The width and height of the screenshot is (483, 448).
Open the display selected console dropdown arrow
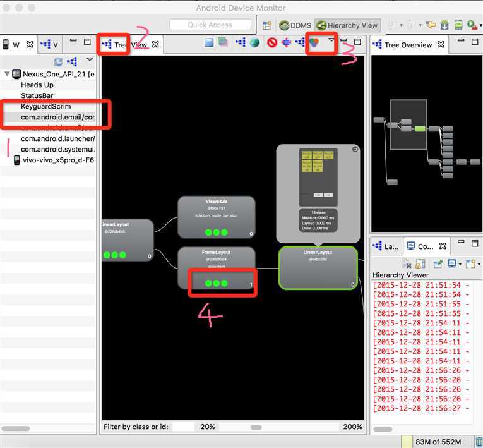pos(460,264)
